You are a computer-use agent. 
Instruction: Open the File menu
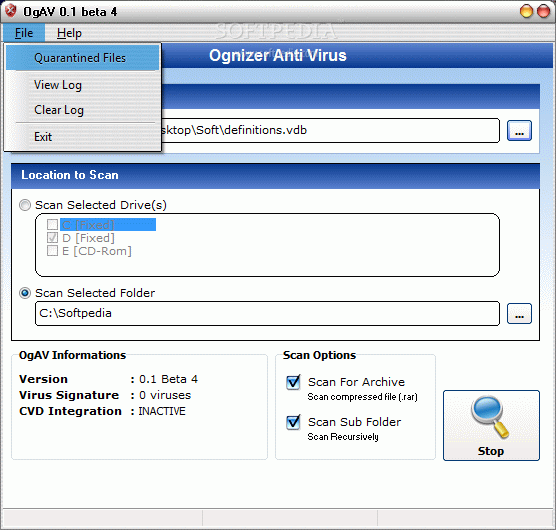tap(24, 33)
